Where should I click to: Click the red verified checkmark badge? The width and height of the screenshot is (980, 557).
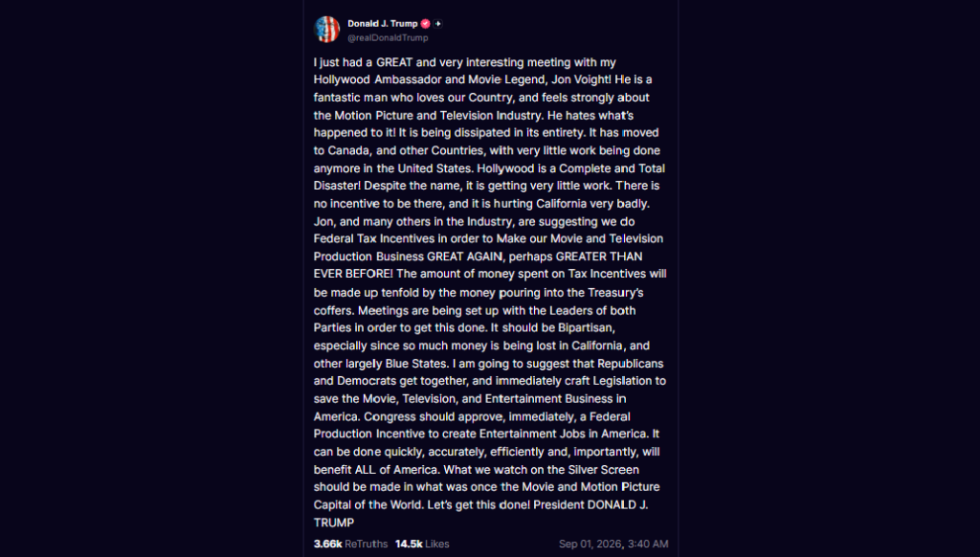(426, 24)
